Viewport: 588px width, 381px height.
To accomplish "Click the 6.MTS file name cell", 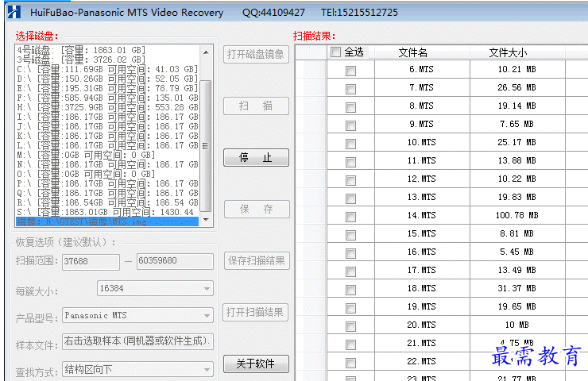I will pos(421,69).
